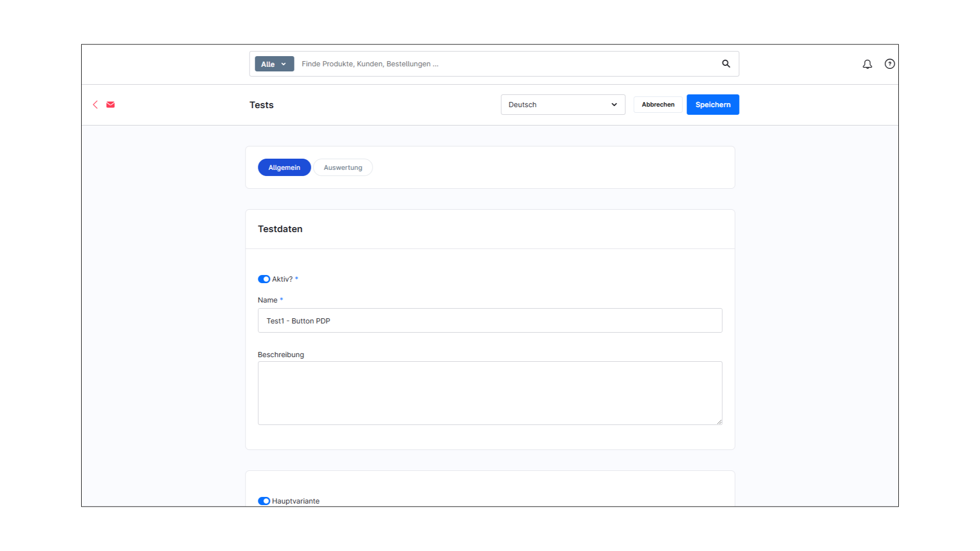Cancel changes with the Abbrechen button
Screen dimensions: 980x551
tap(657, 104)
